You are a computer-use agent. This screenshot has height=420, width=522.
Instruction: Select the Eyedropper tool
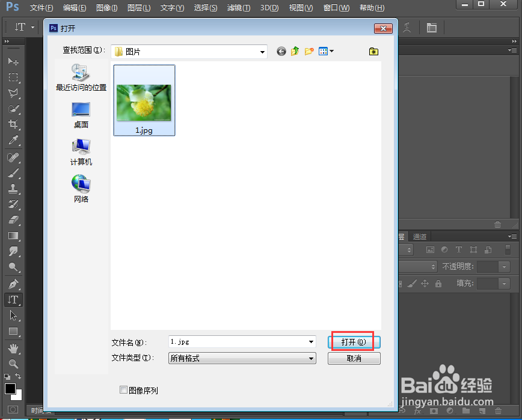click(13, 140)
